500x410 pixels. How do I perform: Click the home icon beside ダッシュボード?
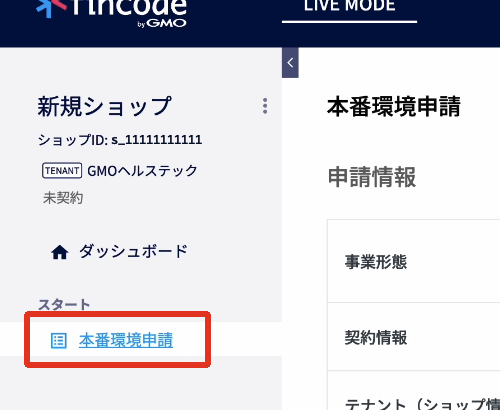(x=60, y=252)
